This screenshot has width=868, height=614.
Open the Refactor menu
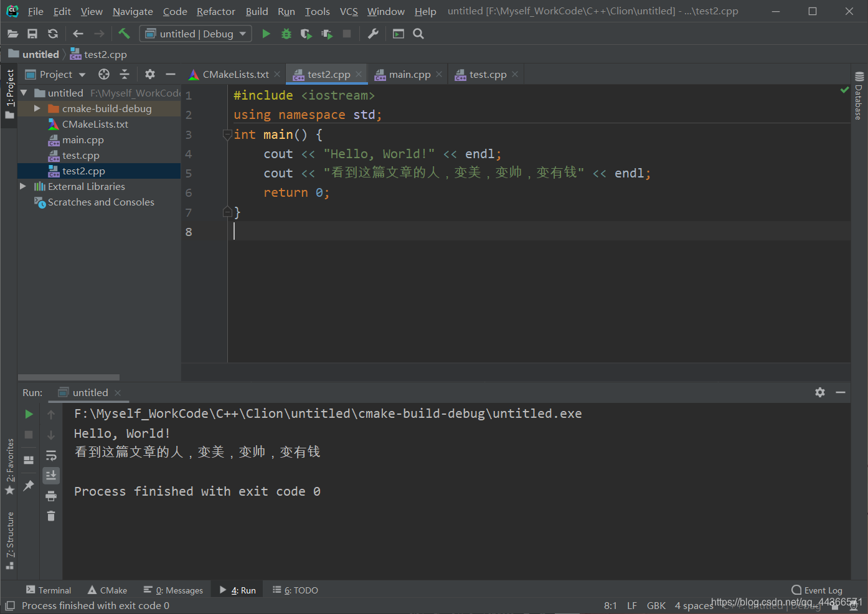point(215,11)
